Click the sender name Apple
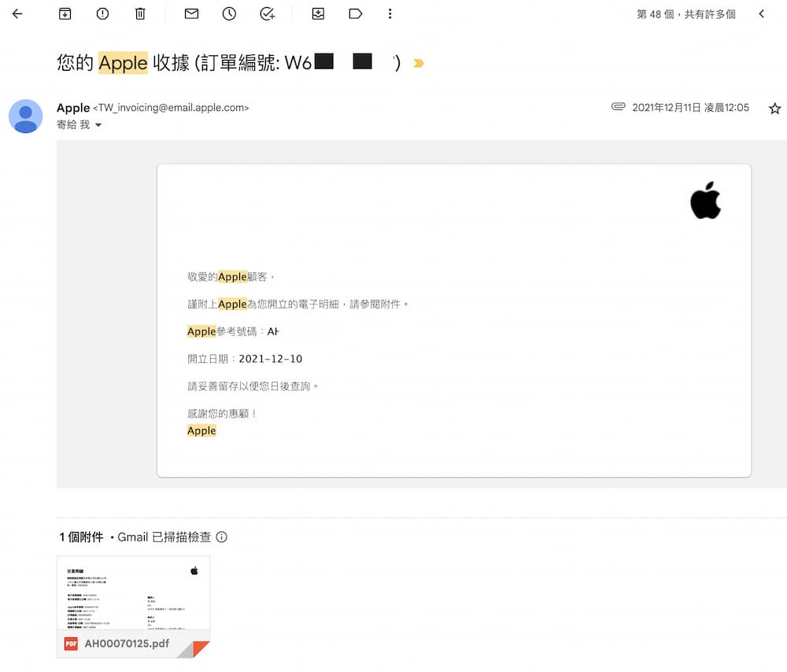The image size is (787, 672). point(73,108)
